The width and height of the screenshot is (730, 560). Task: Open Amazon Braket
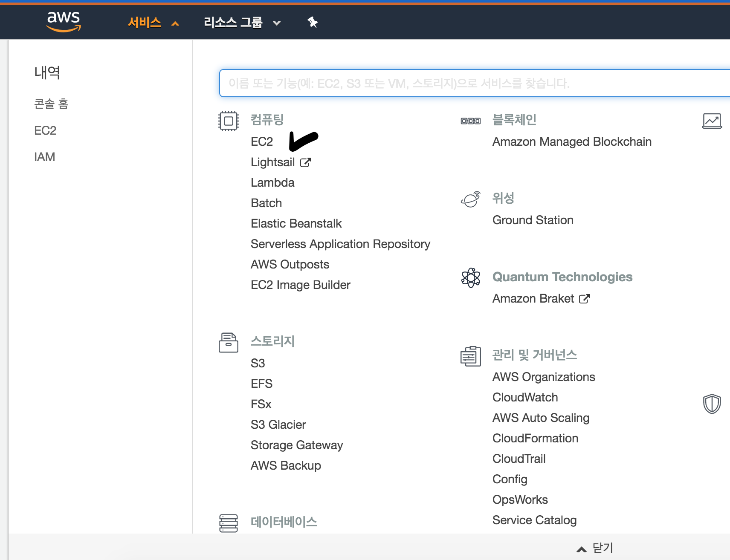533,298
